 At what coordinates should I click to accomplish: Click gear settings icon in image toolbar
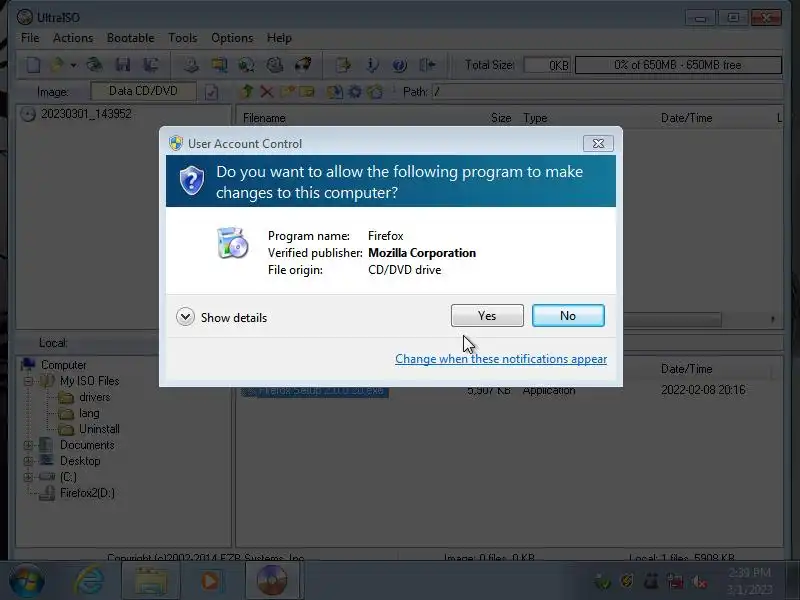355,92
